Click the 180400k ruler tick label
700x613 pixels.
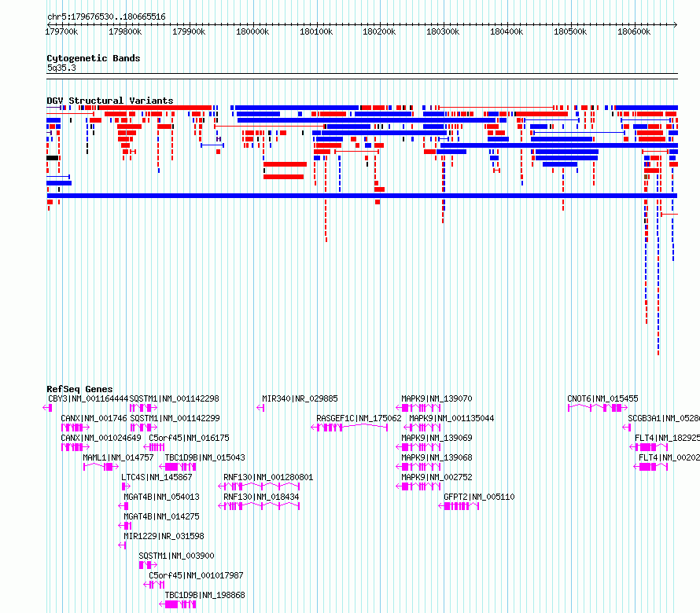coord(507,31)
